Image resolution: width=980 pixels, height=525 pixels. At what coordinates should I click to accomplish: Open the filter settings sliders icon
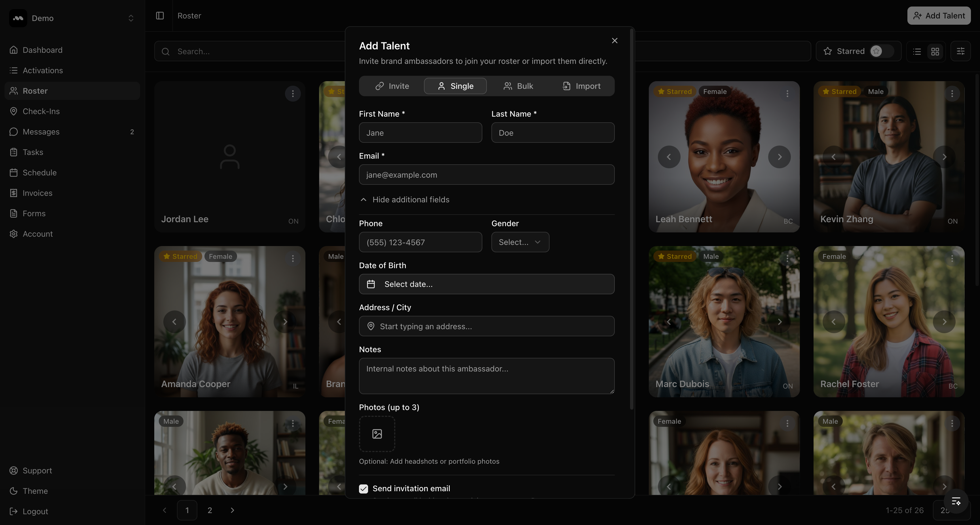(960, 51)
